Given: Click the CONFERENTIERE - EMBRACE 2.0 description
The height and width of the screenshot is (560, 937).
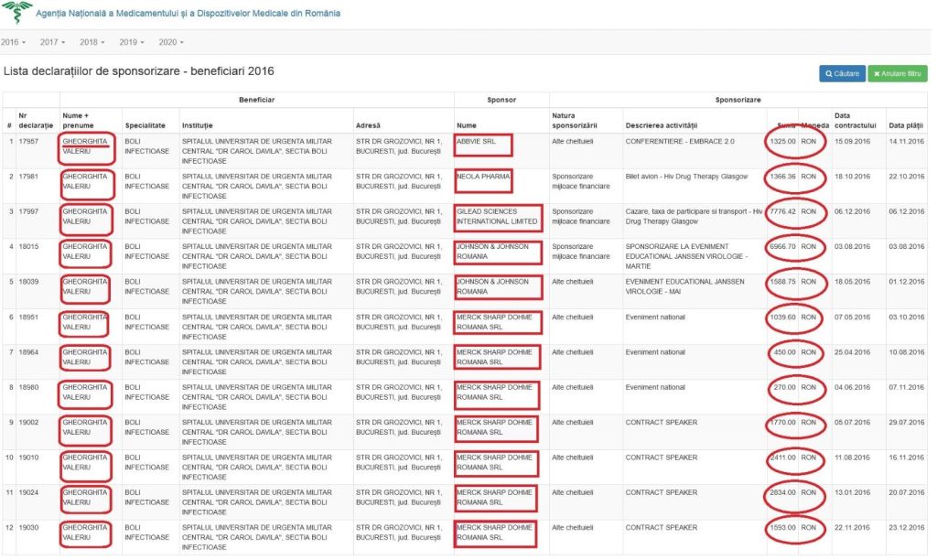Looking at the screenshot, I should pyautogui.click(x=680, y=142).
